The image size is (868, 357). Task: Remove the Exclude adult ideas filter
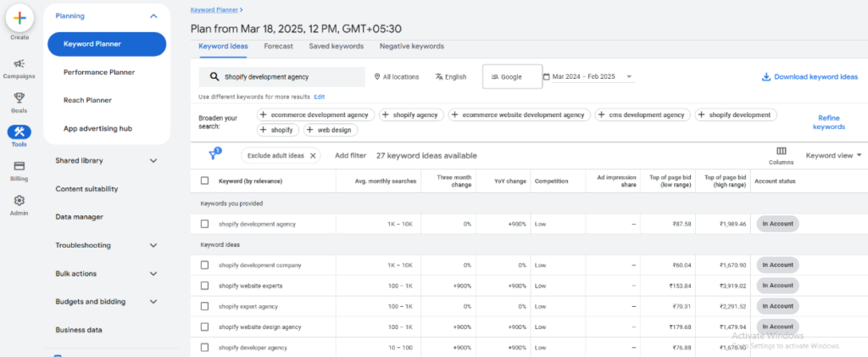click(x=313, y=156)
